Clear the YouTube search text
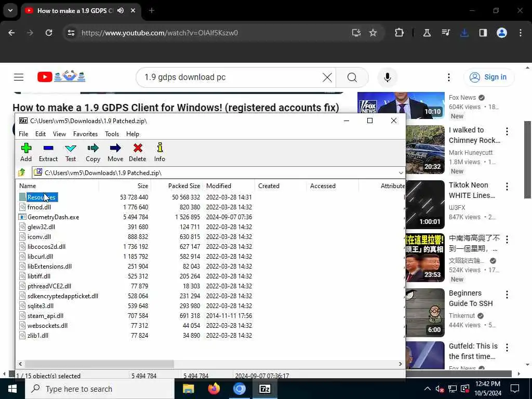This screenshot has width=532, height=399. coord(327,77)
